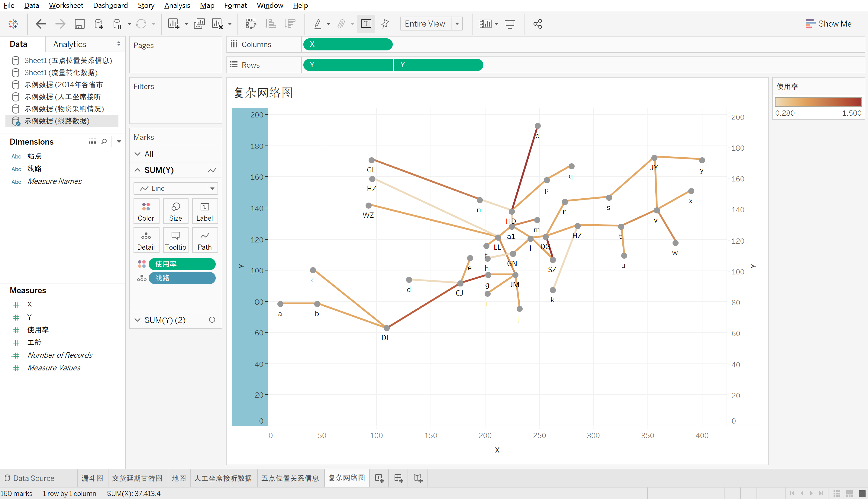Click the Share workbook icon
The width and height of the screenshot is (868, 499).
pos(537,24)
